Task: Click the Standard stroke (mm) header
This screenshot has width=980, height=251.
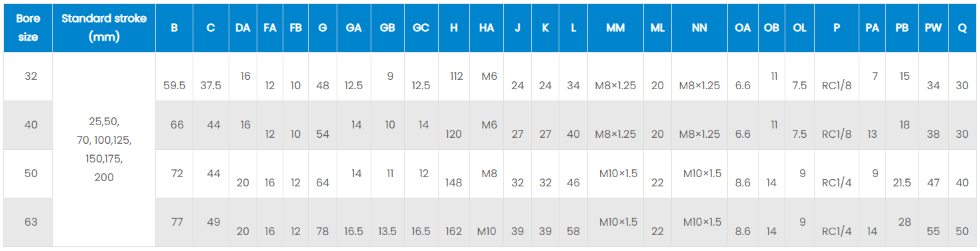Action: click(104, 28)
